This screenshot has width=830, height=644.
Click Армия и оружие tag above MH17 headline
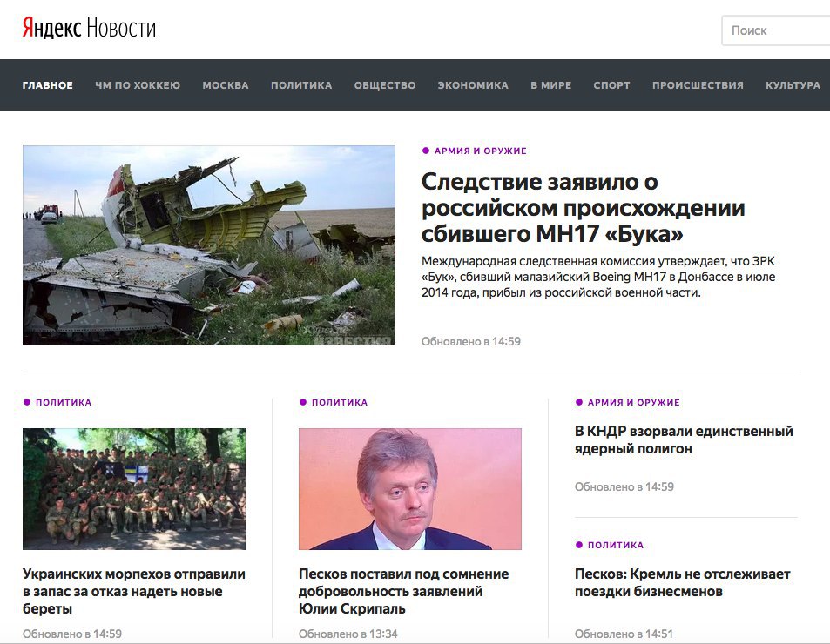click(480, 151)
